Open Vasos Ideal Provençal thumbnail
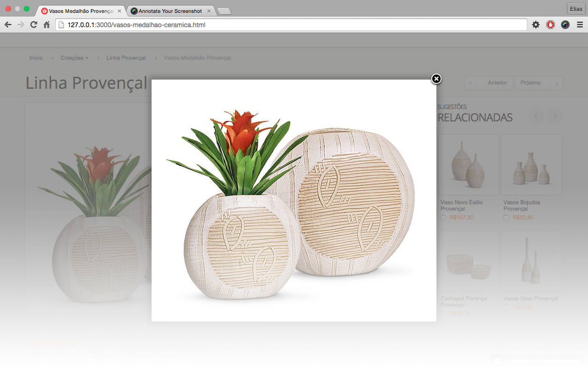Viewport: 588px width, 368px height. click(x=531, y=261)
